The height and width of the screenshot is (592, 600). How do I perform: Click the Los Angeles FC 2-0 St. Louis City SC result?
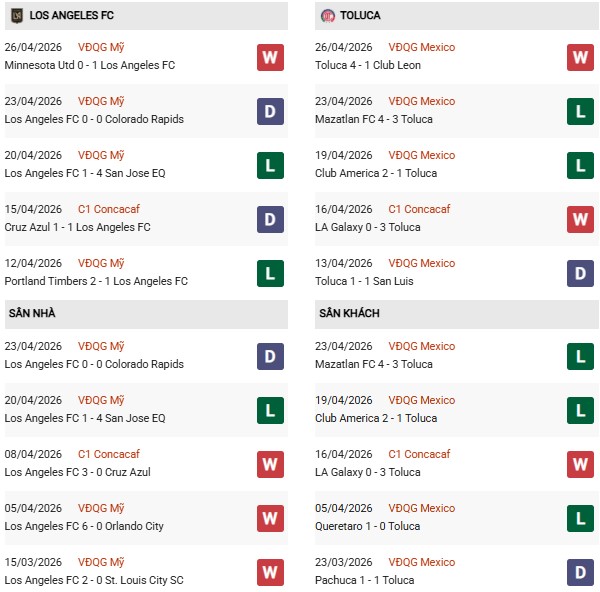click(x=94, y=580)
